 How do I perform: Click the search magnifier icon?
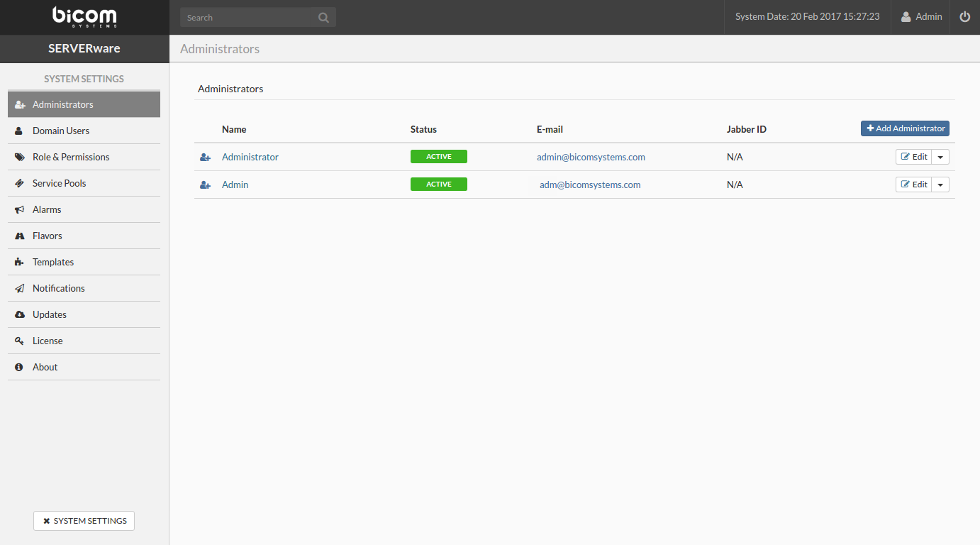[323, 18]
